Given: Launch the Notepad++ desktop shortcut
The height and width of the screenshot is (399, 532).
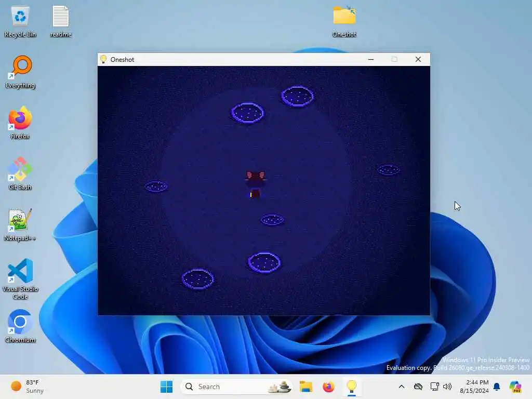Looking at the screenshot, I should coord(20,225).
